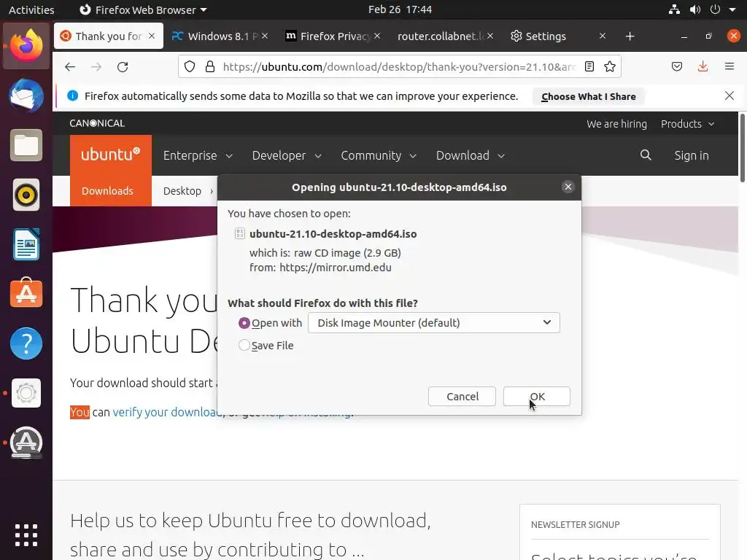
Task: Open Firefox from the Ubuntu dock
Action: tap(26, 46)
